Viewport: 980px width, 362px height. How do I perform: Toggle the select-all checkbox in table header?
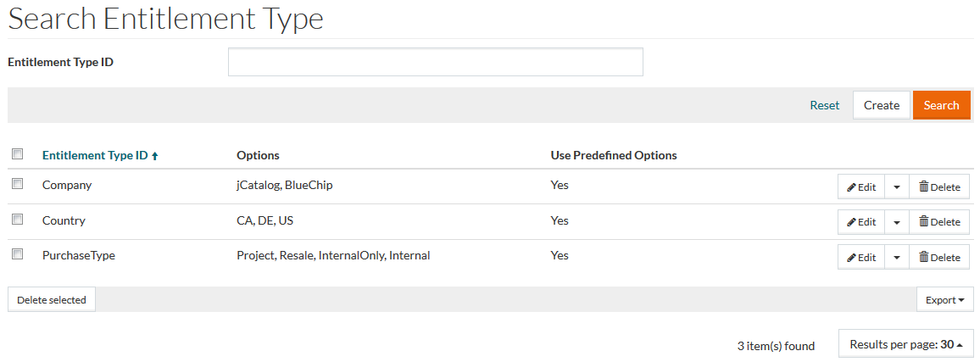click(18, 154)
